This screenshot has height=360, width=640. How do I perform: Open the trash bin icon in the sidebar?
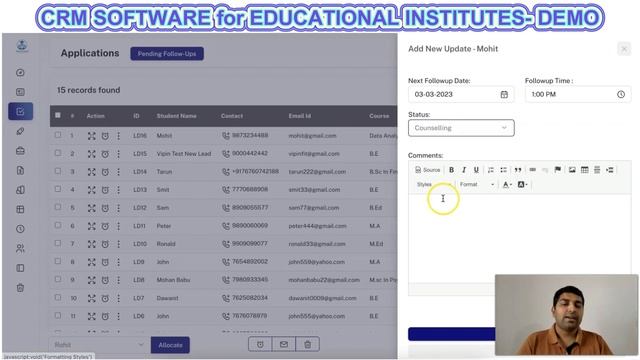coord(20,288)
